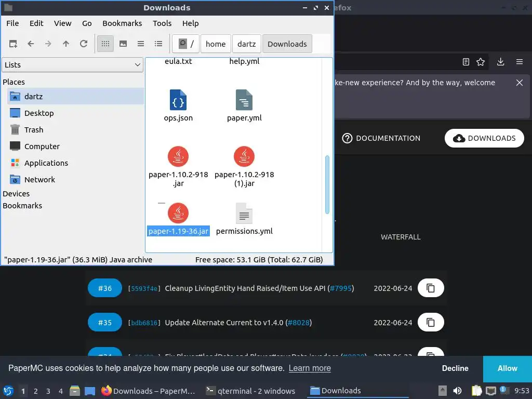Viewport: 532px width, 399px height.
Task: Navigate to home path segment
Action: pos(216,44)
